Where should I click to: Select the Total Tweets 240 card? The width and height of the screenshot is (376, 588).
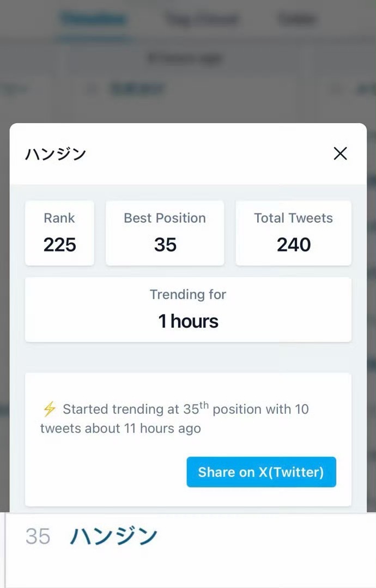pyautogui.click(x=293, y=233)
